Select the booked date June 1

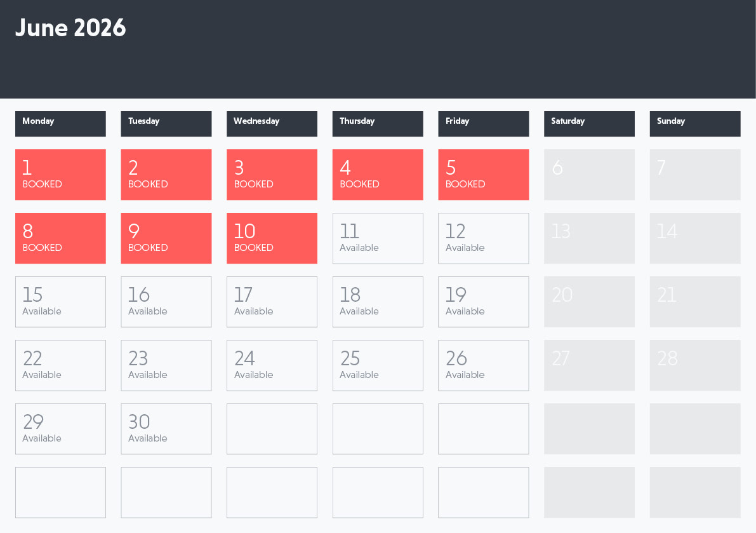point(60,175)
